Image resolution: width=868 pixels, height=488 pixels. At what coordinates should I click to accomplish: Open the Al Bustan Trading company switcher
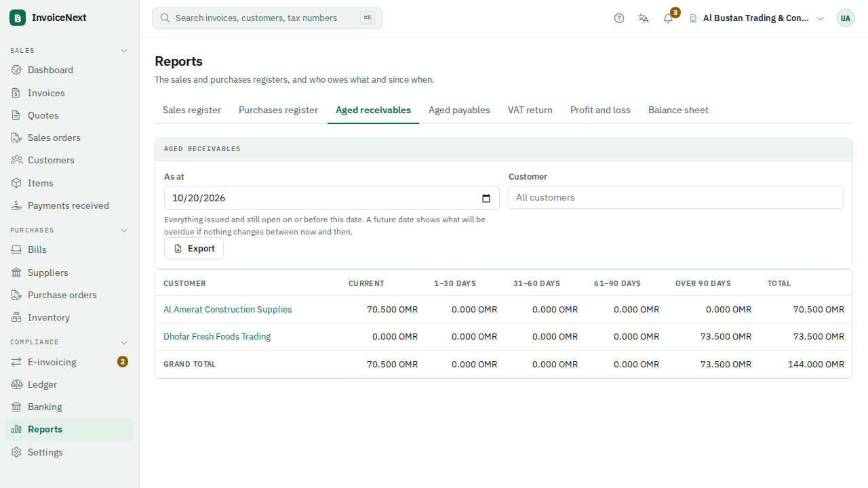tap(757, 18)
